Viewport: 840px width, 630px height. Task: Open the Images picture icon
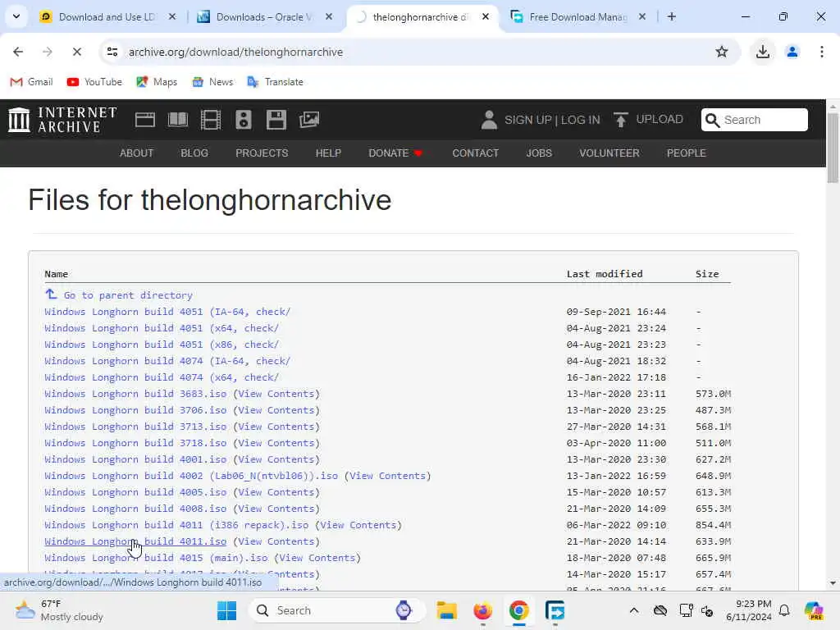(x=309, y=120)
